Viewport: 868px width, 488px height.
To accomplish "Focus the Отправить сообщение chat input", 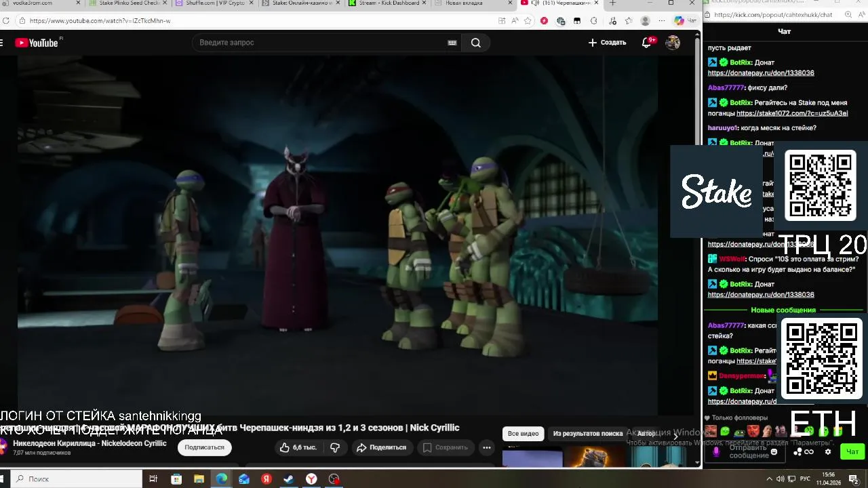I will click(x=749, y=451).
